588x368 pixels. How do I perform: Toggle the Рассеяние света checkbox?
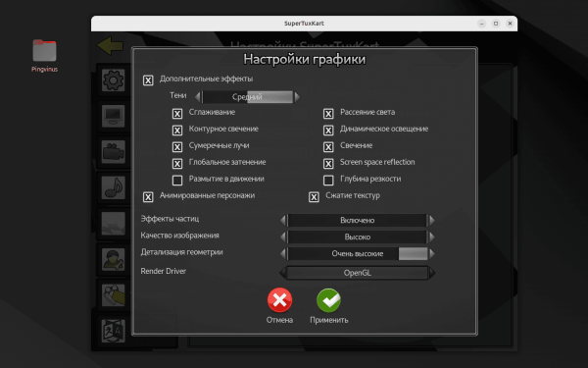pyautogui.click(x=328, y=114)
